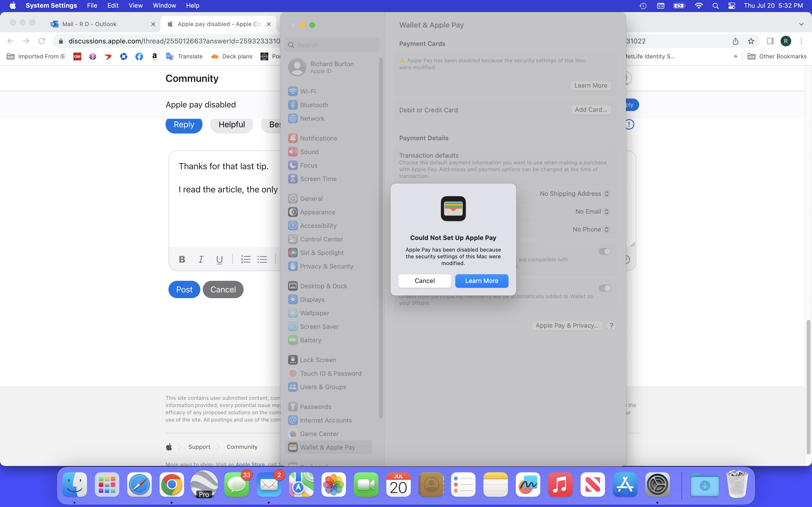Image resolution: width=812 pixels, height=507 pixels.
Task: Open the Window menu in menu bar
Action: [x=164, y=5]
